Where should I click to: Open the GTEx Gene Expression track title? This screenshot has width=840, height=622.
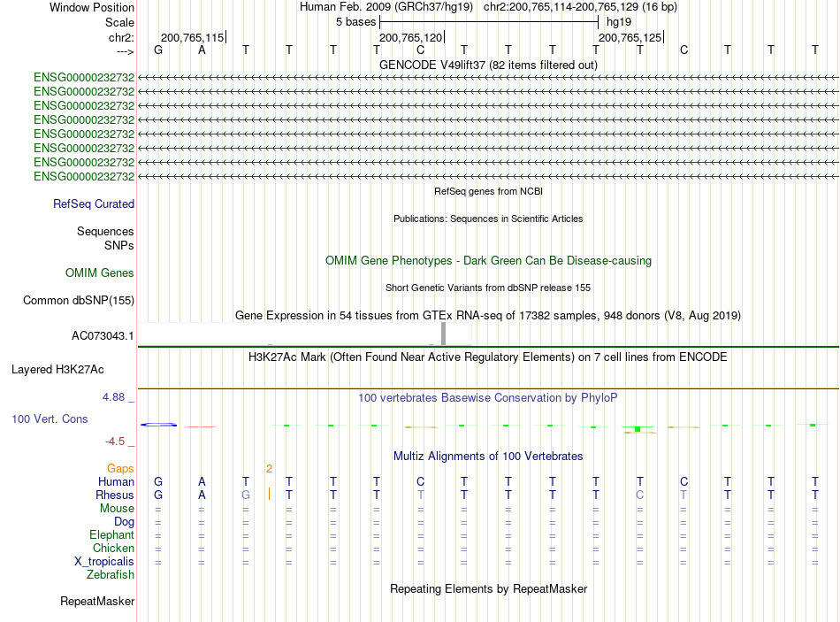488,315
